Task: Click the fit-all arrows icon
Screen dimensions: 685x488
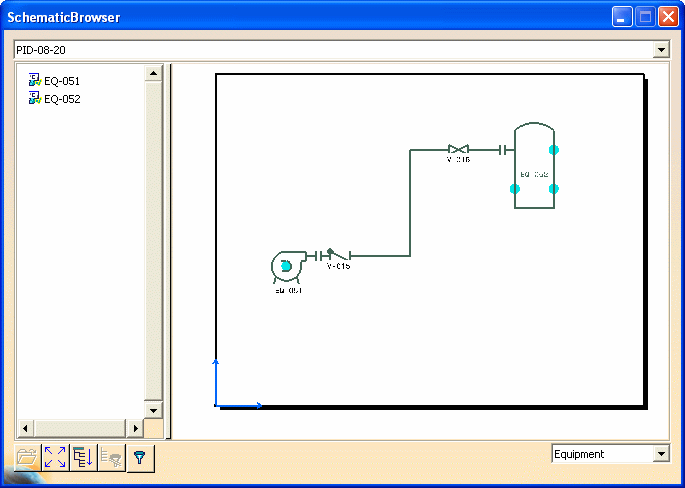Action: tap(55, 458)
